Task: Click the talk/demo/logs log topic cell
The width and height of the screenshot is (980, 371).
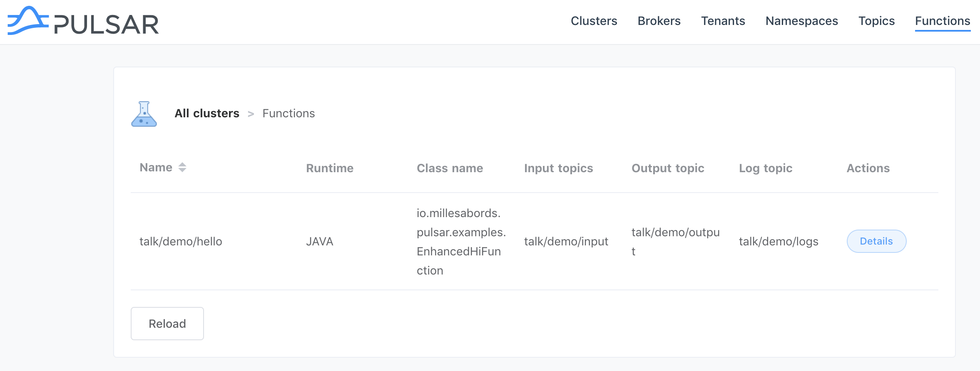Action: click(x=778, y=242)
